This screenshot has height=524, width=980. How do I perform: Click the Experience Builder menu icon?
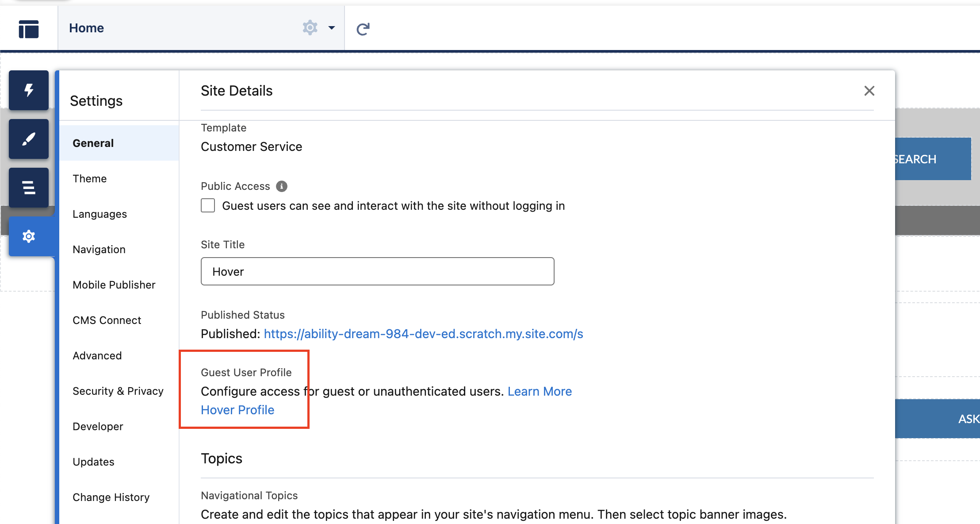[29, 29]
